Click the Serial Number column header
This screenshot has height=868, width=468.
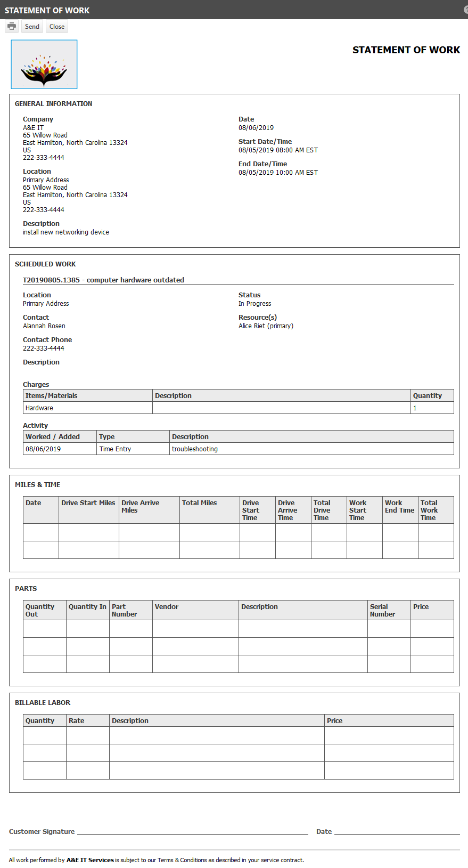click(389, 611)
